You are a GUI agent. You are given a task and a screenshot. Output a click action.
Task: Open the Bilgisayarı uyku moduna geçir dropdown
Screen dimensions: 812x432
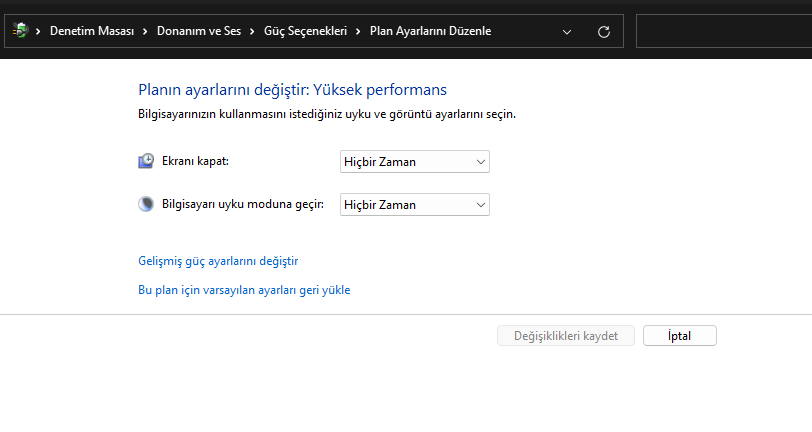[x=415, y=204]
